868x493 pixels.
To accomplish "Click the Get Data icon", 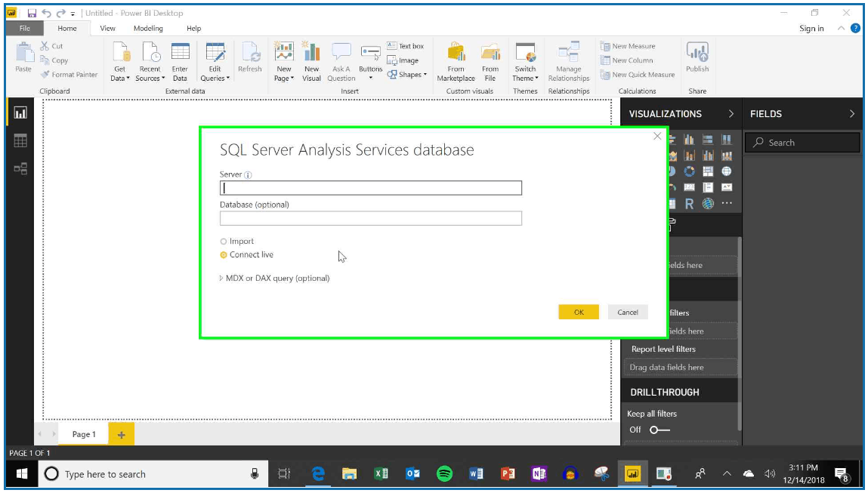I will [x=120, y=53].
